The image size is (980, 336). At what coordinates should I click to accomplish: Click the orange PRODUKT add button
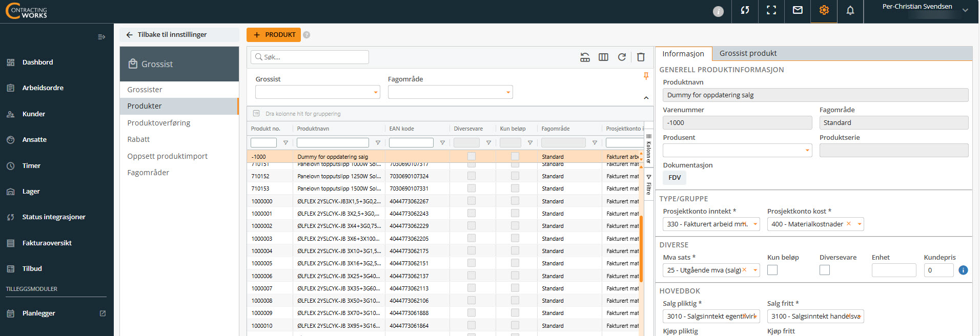[x=274, y=35]
